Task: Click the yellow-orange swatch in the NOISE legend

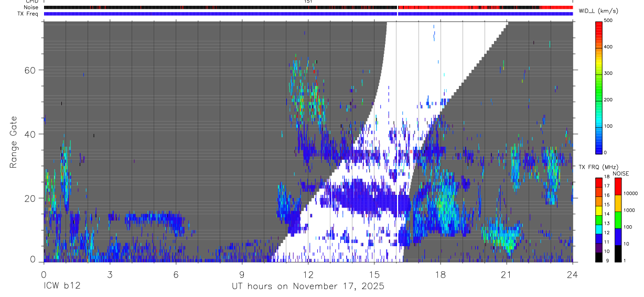Action: [x=618, y=203]
